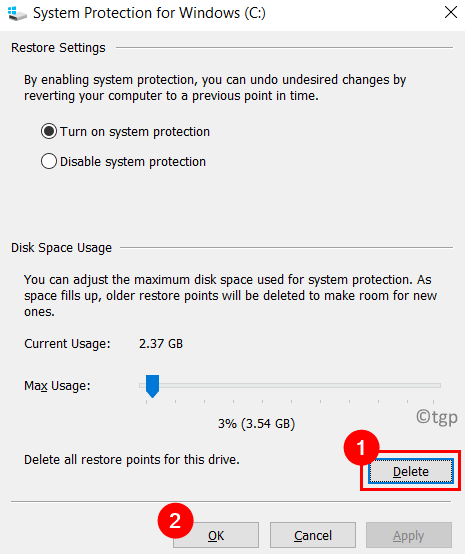This screenshot has height=554, width=465.
Task: Confirm the dialog with the OK button
Action: tap(216, 535)
